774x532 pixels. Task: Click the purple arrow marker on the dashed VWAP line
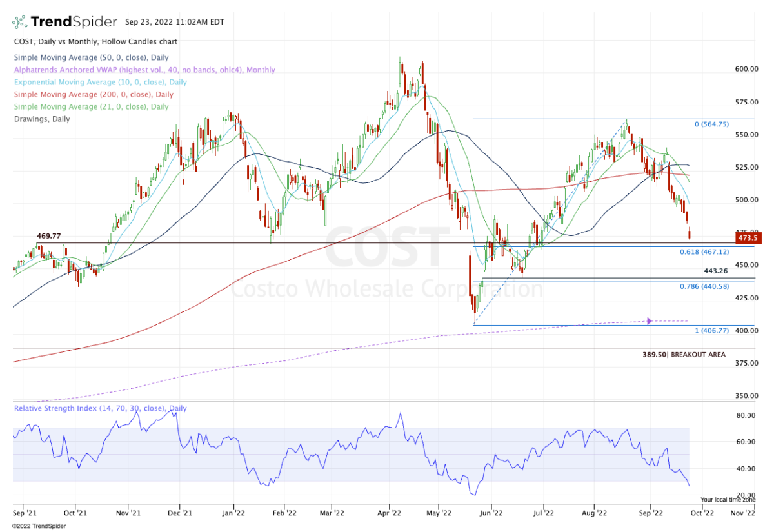(x=649, y=320)
